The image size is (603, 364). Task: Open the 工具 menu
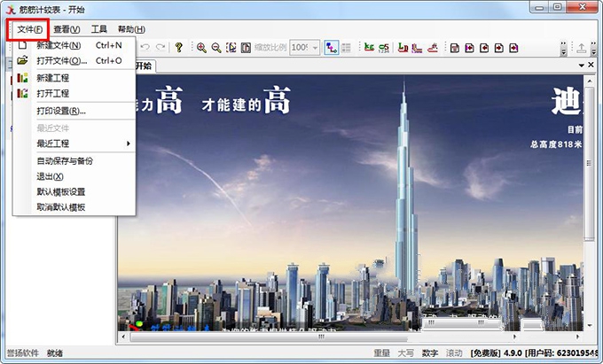click(x=98, y=29)
